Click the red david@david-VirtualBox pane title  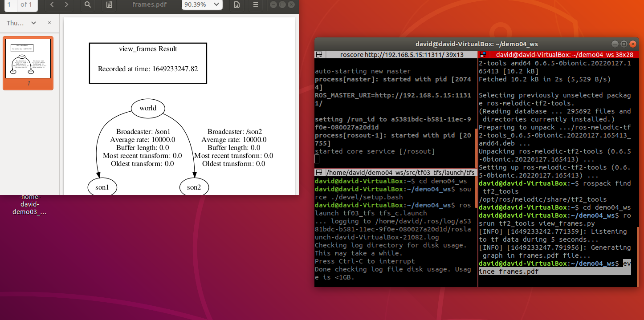tap(558, 55)
